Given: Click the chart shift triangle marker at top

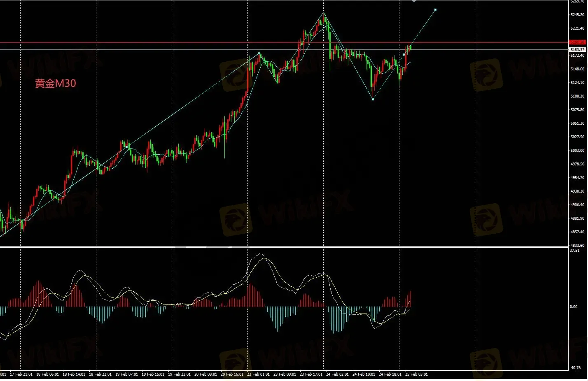Looking at the screenshot, I should [414, 1].
